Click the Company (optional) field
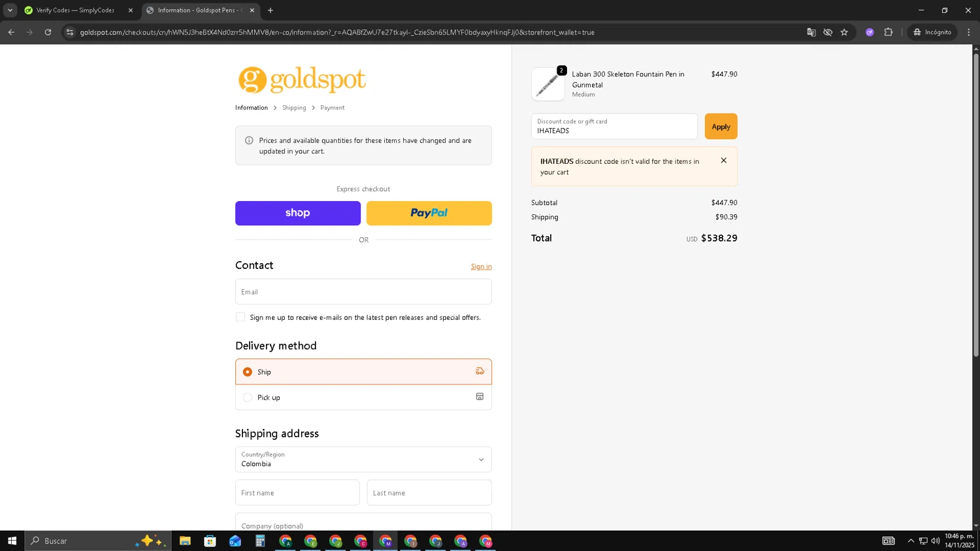Screen dimensions: 980x551 point(363,522)
